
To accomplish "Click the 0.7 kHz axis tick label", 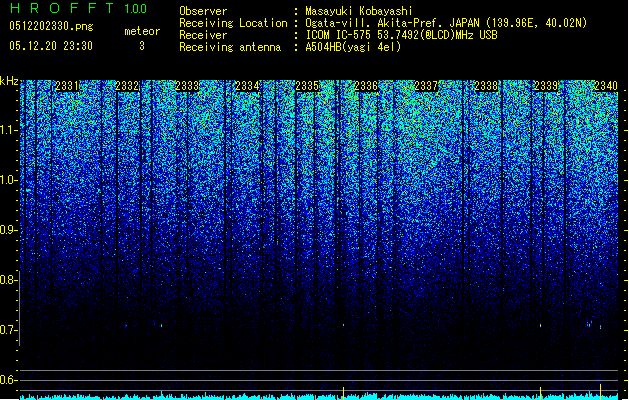I will 9,330.
